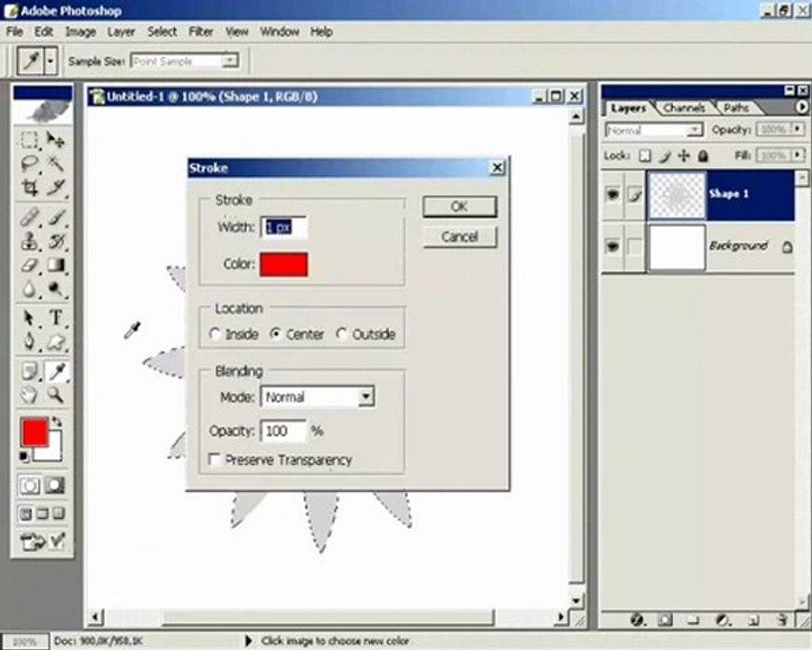Open Layers panel flyout menu
The width and height of the screenshot is (812, 650).
click(x=802, y=107)
